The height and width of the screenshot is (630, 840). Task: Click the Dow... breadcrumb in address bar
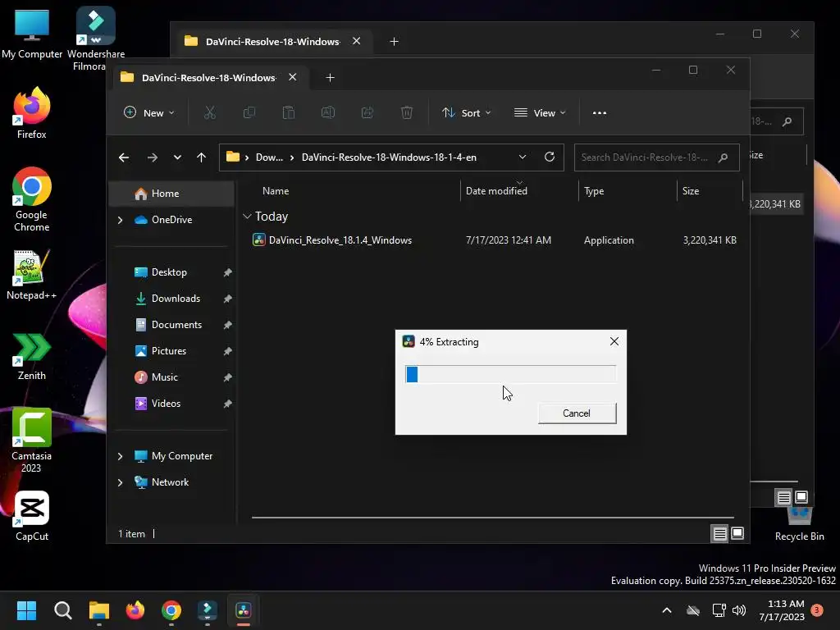269,157
